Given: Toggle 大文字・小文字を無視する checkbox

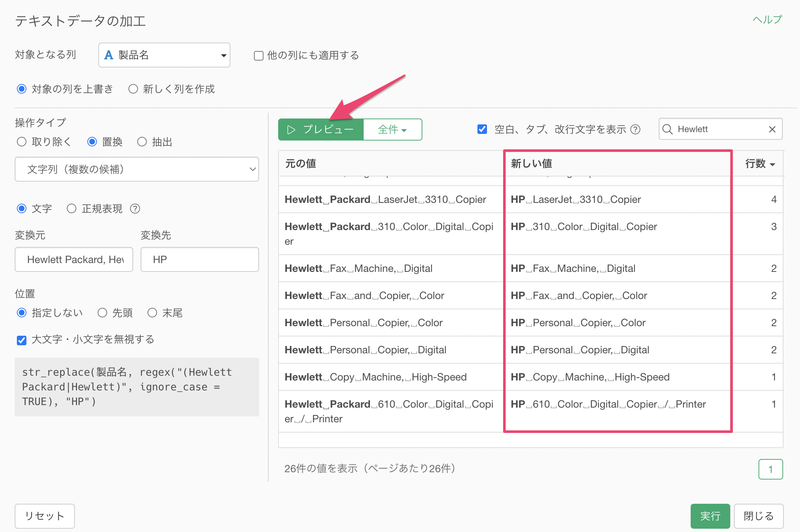Looking at the screenshot, I should click(22, 340).
